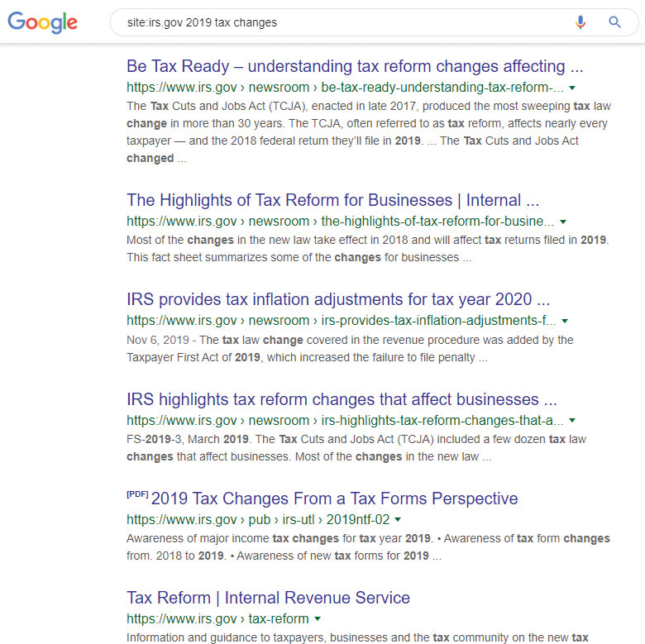Open 'IRS highlights tax reform changes' result
Viewport: 645px width, 644px height.
pyautogui.click(x=342, y=399)
